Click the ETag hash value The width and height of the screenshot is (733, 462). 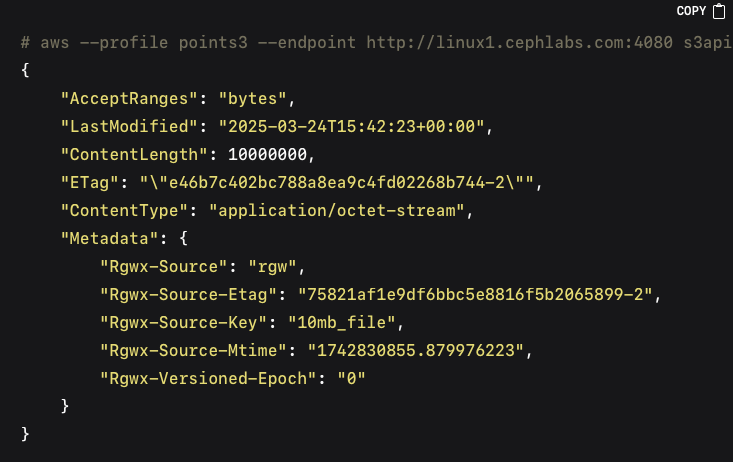click(x=337, y=182)
